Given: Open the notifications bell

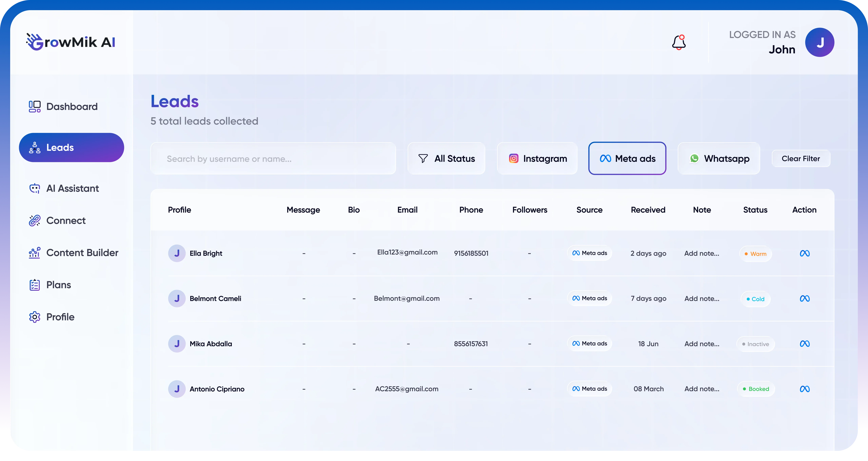Looking at the screenshot, I should pos(679,43).
